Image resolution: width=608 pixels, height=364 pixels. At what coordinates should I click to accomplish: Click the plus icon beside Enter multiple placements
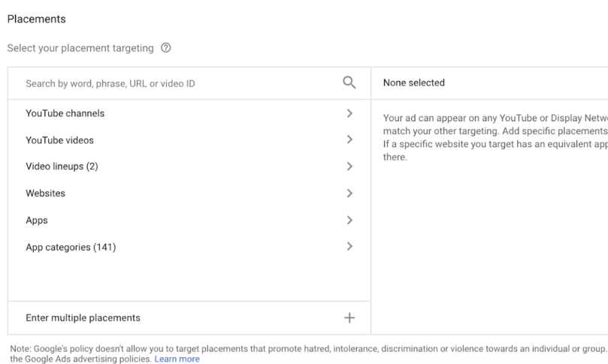point(349,317)
